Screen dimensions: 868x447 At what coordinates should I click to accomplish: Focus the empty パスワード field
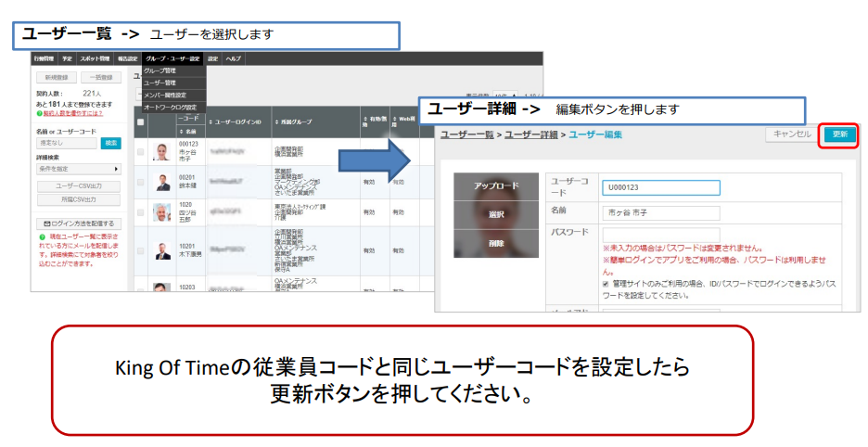(661, 235)
